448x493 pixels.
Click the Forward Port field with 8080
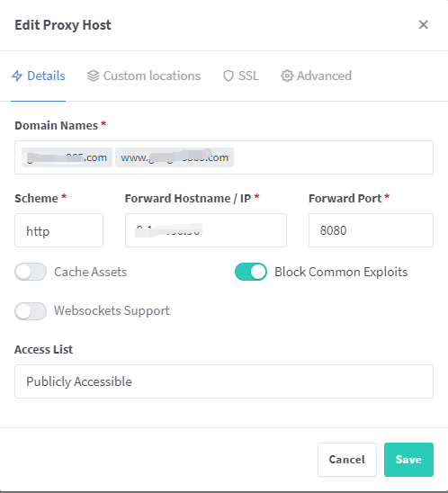(371, 230)
